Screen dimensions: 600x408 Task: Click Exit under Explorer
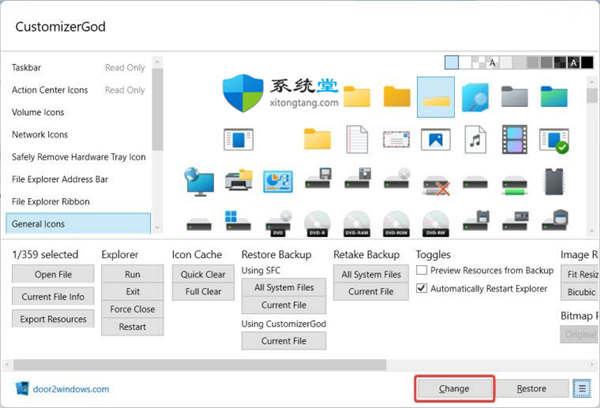(132, 292)
